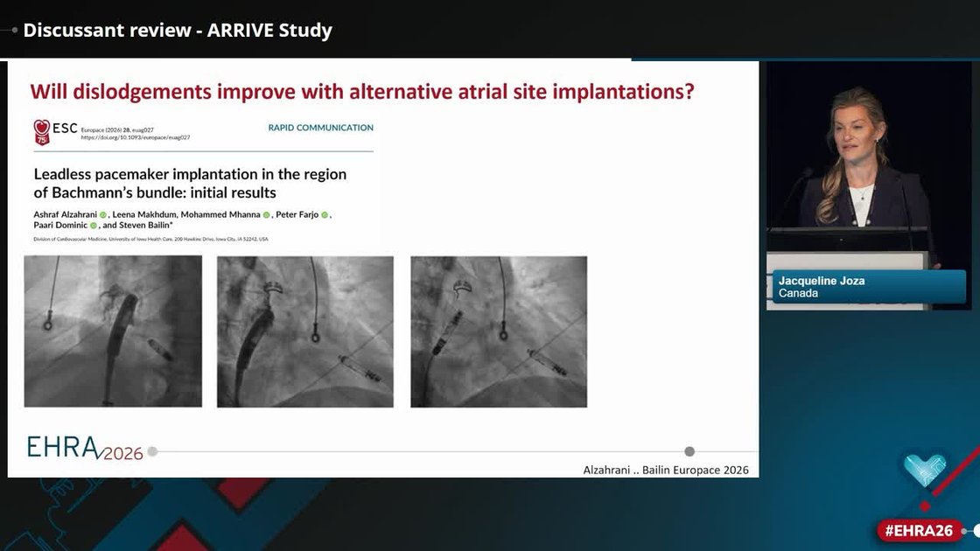Viewport: 980px width, 551px height.
Task: Open the doi.org europace article link
Action: tap(135, 137)
